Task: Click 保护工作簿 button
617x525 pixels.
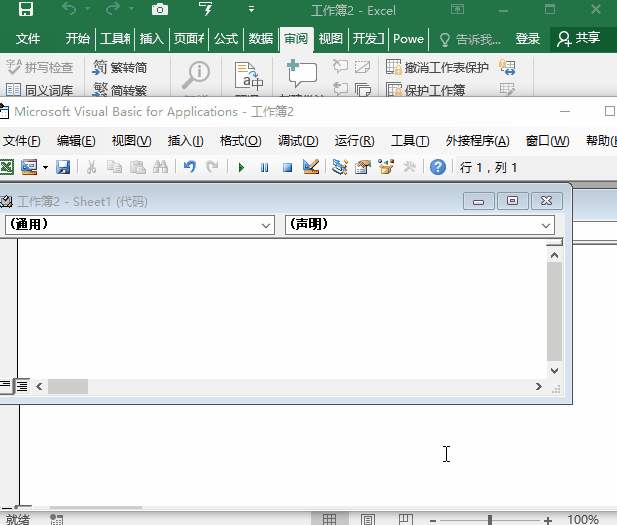Action: click(426, 91)
